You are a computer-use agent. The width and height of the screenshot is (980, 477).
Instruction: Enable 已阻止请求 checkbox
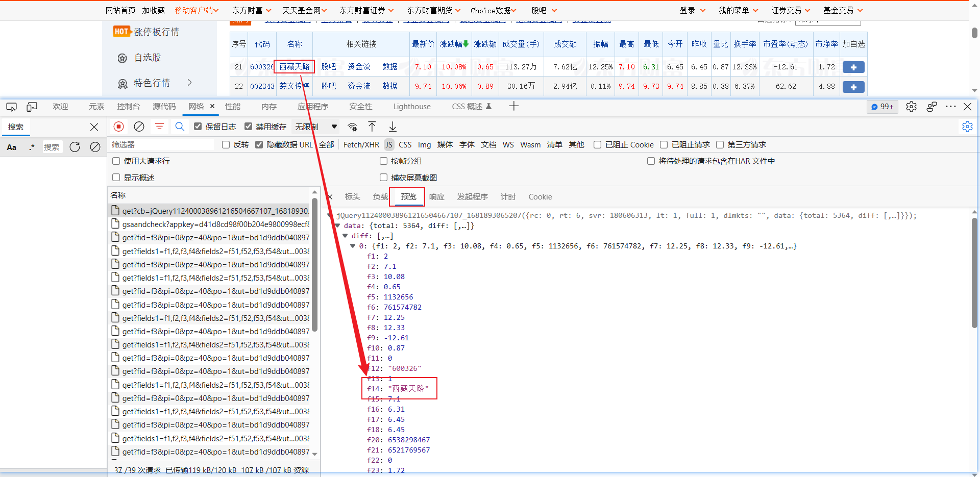[x=664, y=145]
